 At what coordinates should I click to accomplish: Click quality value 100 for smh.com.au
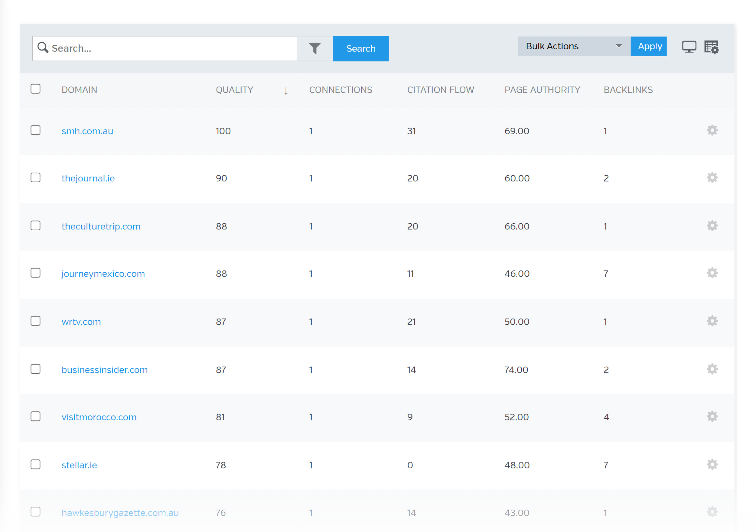coord(223,131)
